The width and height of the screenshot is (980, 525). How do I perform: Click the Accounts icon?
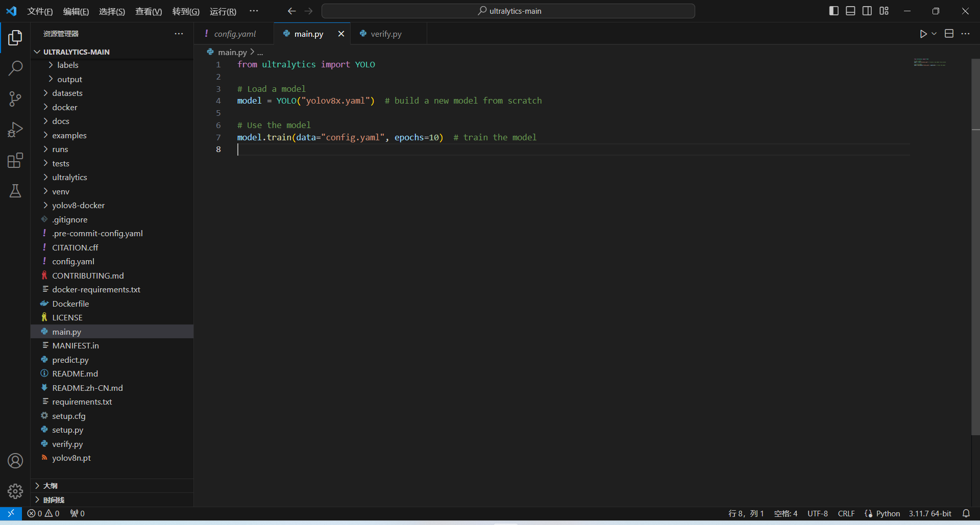click(x=15, y=461)
